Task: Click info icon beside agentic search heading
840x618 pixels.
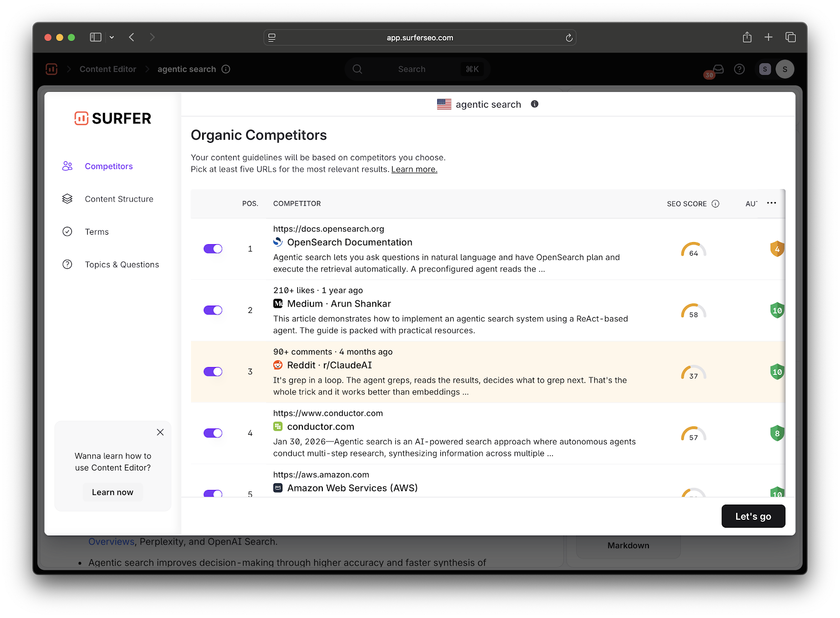Action: tap(534, 104)
